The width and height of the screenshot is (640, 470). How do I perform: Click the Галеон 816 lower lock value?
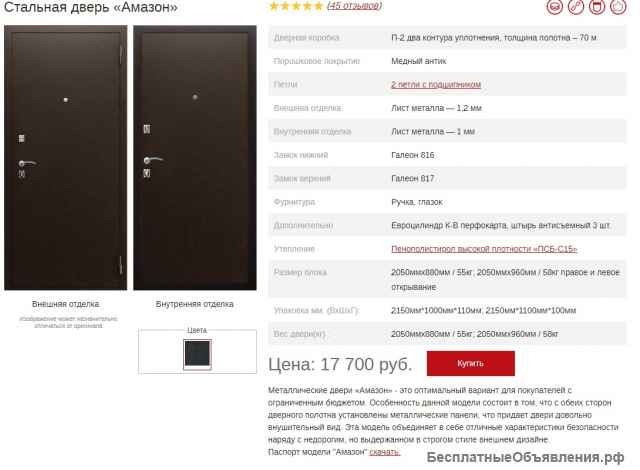[x=413, y=155]
